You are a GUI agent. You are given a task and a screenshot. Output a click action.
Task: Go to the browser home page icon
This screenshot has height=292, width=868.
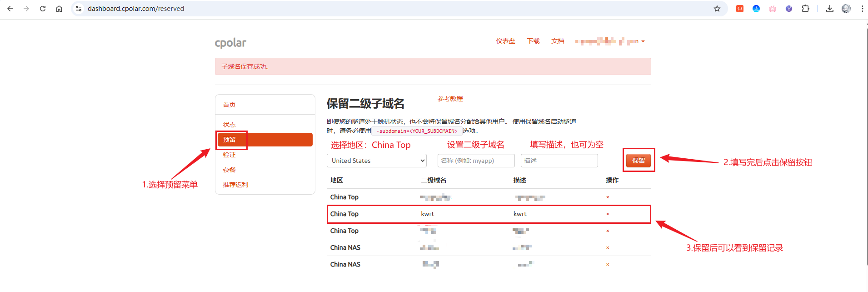click(x=59, y=9)
